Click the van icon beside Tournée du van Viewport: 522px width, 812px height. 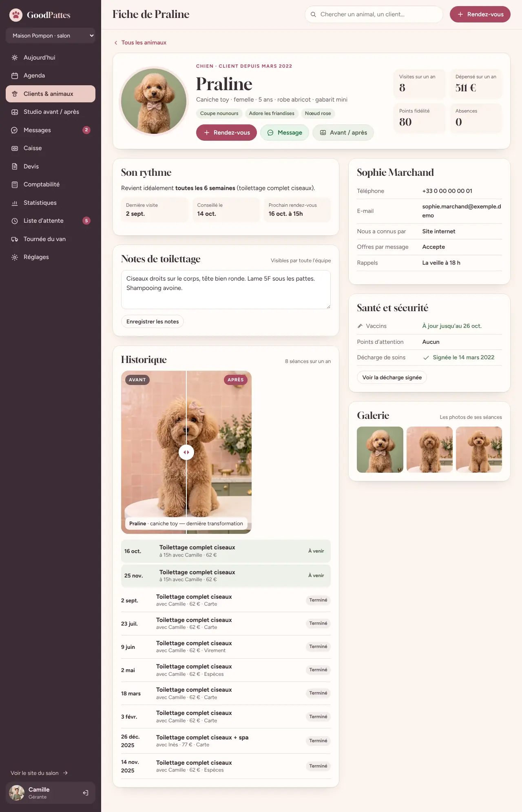[15, 239]
